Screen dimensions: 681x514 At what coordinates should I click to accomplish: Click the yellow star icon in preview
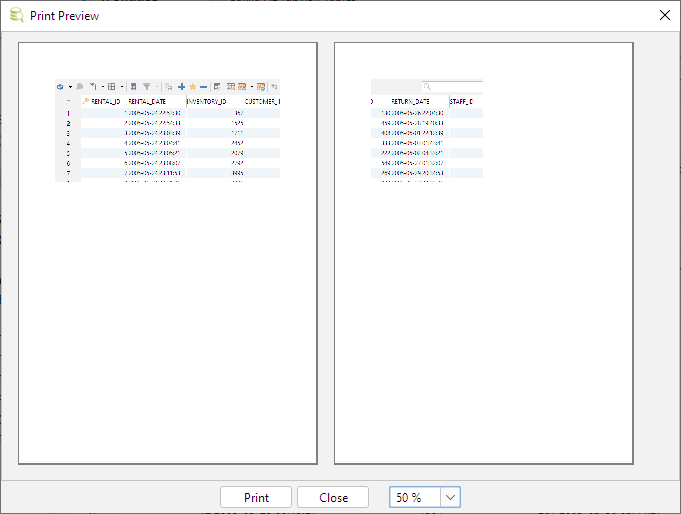click(x=192, y=87)
